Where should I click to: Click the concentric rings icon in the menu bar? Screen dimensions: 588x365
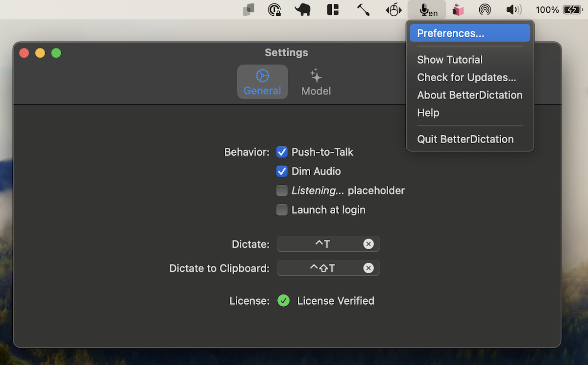pos(485,10)
